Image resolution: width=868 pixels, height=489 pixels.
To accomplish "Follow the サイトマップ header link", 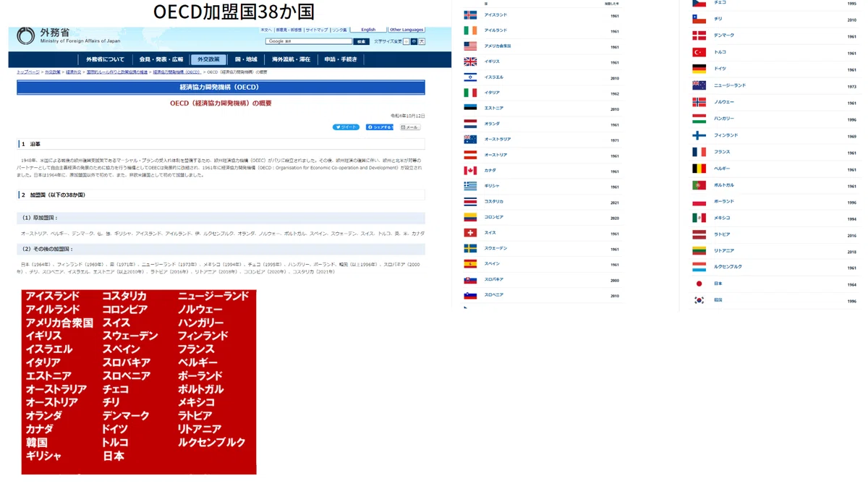I will 317,30.
